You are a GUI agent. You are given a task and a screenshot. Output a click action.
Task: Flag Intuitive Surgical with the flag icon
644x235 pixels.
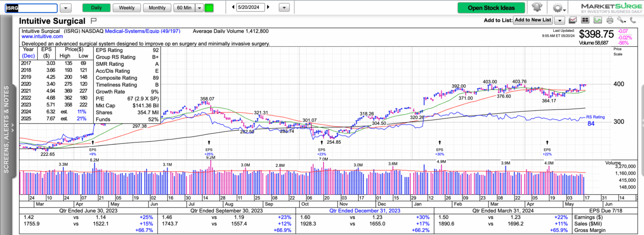(94, 21)
